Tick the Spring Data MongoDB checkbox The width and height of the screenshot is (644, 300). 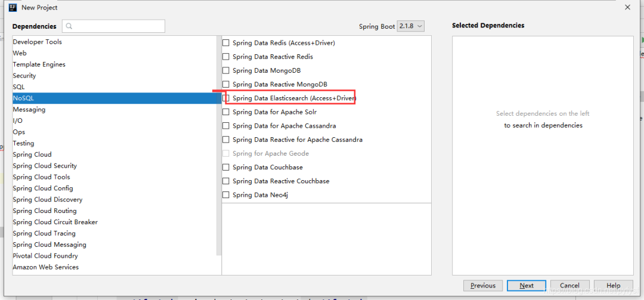click(x=226, y=70)
